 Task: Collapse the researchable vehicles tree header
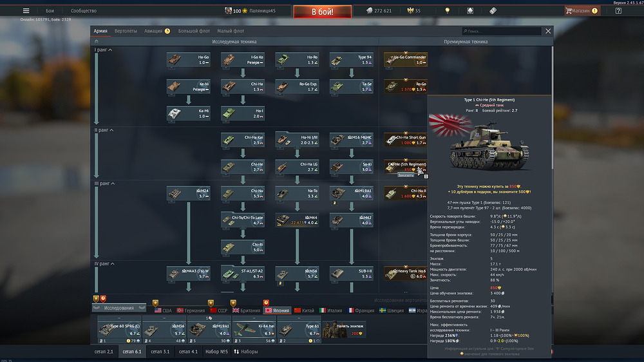(x=97, y=41)
